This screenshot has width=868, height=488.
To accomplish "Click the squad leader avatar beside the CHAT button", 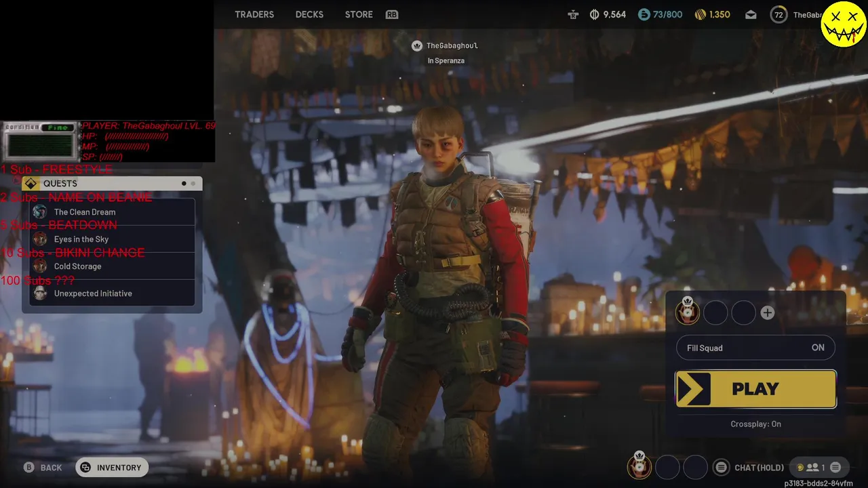I will (x=639, y=466).
